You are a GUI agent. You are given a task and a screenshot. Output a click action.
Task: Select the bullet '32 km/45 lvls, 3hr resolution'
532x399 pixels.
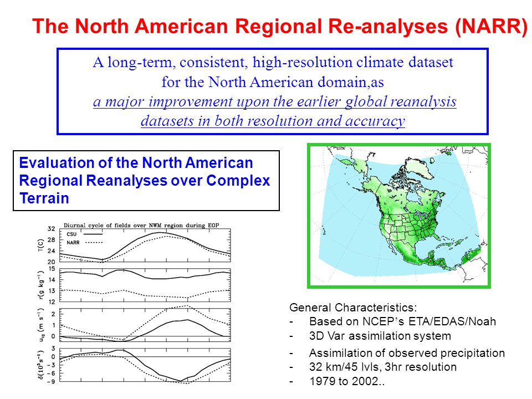[383, 367]
